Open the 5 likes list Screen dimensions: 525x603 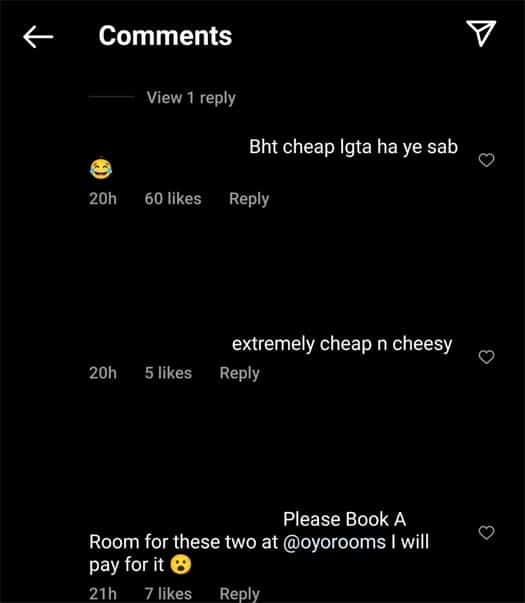(168, 373)
